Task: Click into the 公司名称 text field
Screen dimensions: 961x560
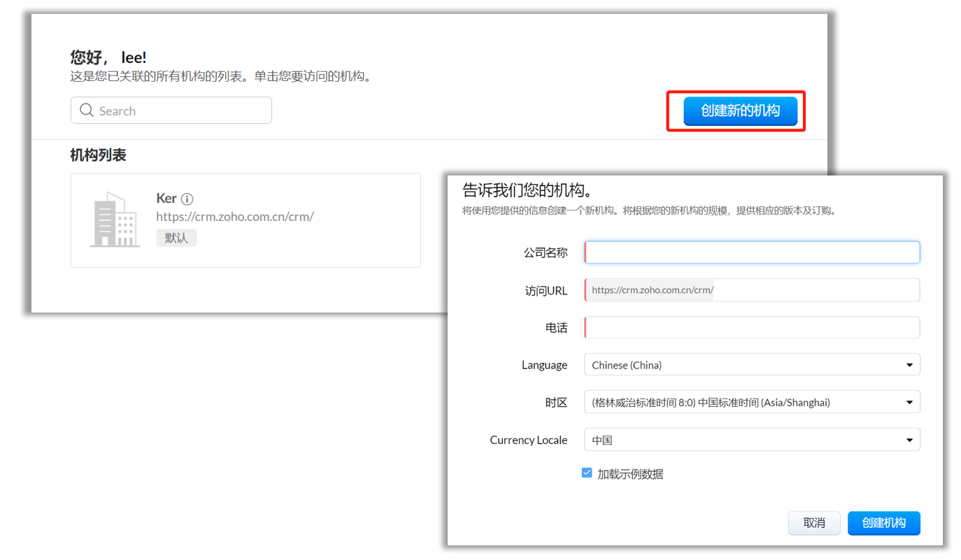Action: [752, 252]
